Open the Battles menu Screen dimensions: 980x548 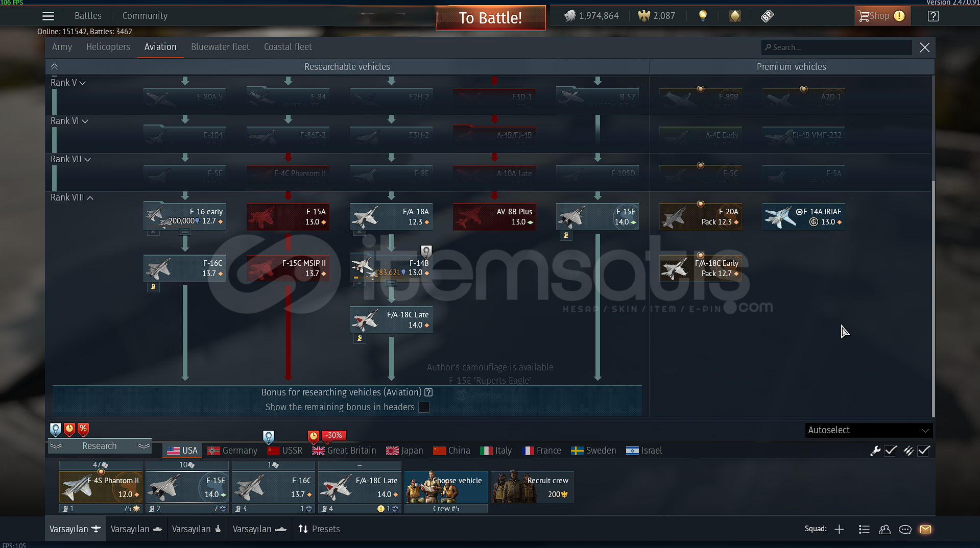coord(88,16)
